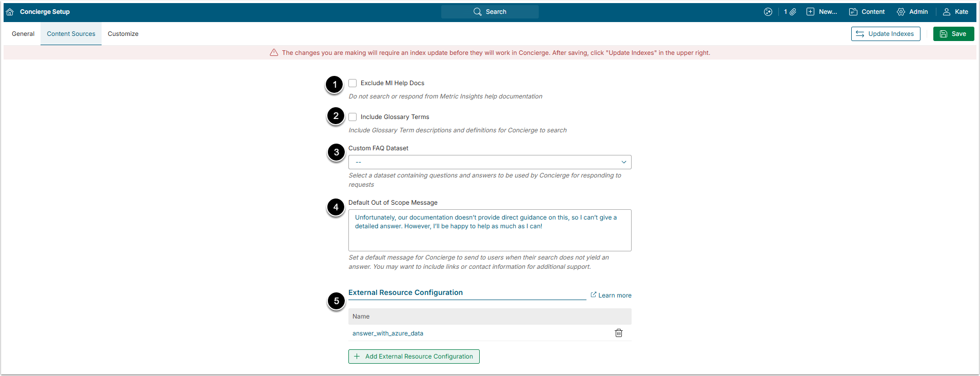Click into Default Out of Scope Message textbox

[x=489, y=230]
